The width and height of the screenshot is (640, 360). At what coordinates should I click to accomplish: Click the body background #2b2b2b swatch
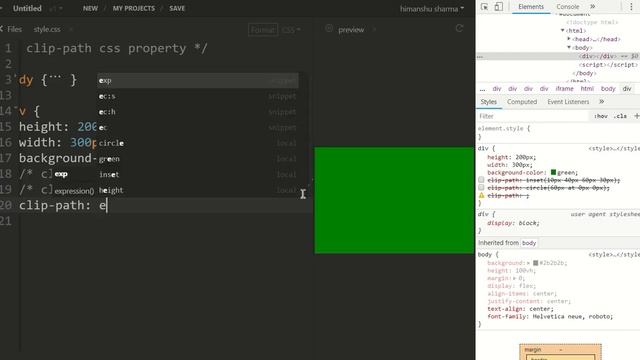536,263
